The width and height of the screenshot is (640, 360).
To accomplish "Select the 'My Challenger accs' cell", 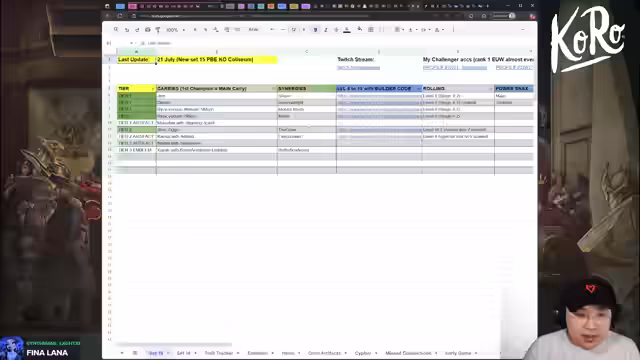I will pyautogui.click(x=478, y=60).
